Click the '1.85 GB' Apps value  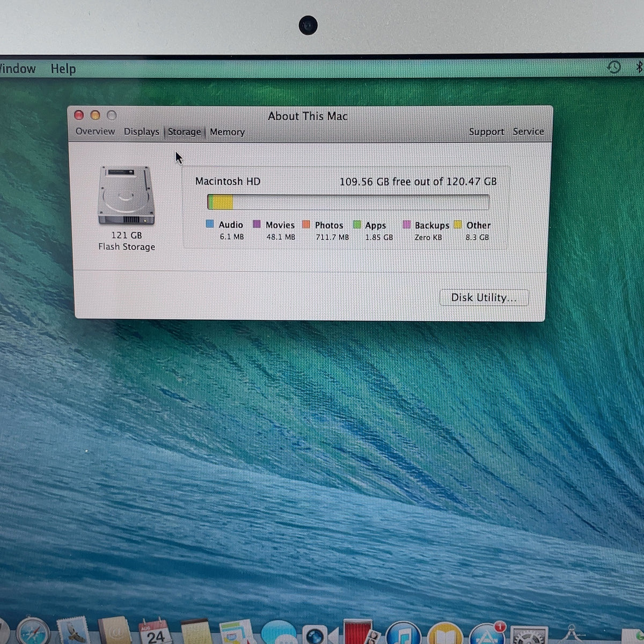[379, 237]
